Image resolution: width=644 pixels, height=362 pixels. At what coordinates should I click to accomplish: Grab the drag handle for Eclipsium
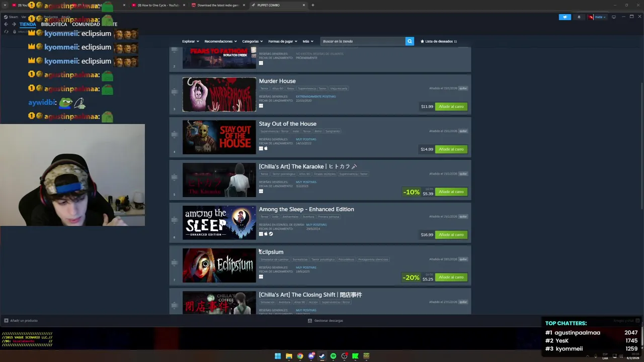(175, 262)
